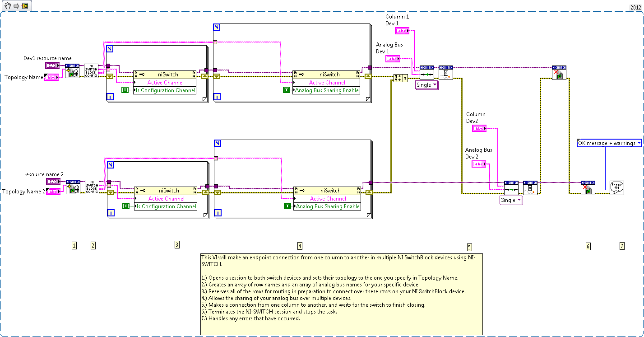Click niSwitch Initialize VI wired to resource name 2
Viewport: 644px width, 337px height.
pyautogui.click(x=73, y=187)
